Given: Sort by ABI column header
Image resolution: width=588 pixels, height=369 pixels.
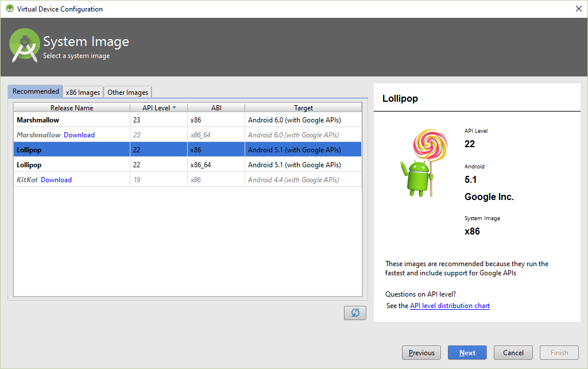Looking at the screenshot, I should [216, 107].
